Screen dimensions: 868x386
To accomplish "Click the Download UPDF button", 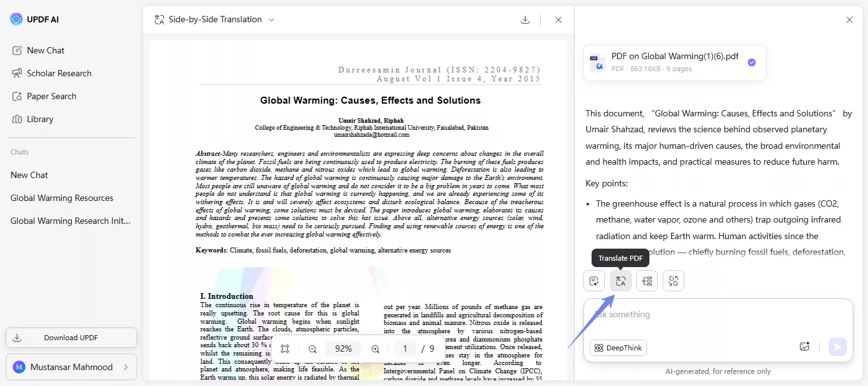I will click(x=71, y=338).
